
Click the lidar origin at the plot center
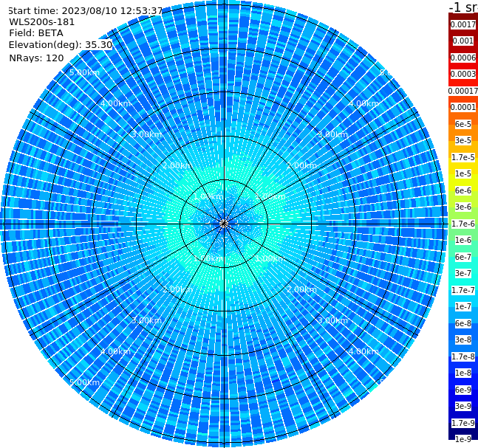(224, 224)
